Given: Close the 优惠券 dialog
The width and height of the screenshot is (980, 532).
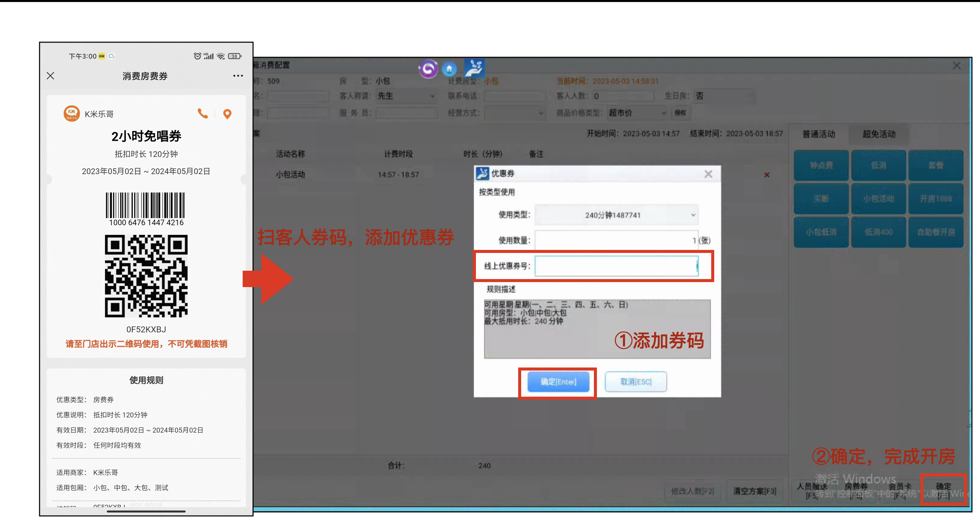Looking at the screenshot, I should pyautogui.click(x=708, y=174).
